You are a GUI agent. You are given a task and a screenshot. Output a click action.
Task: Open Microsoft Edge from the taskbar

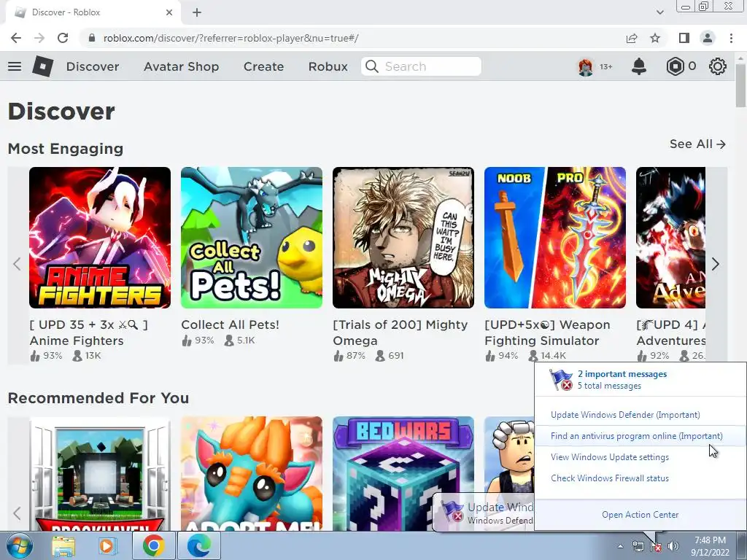click(198, 546)
